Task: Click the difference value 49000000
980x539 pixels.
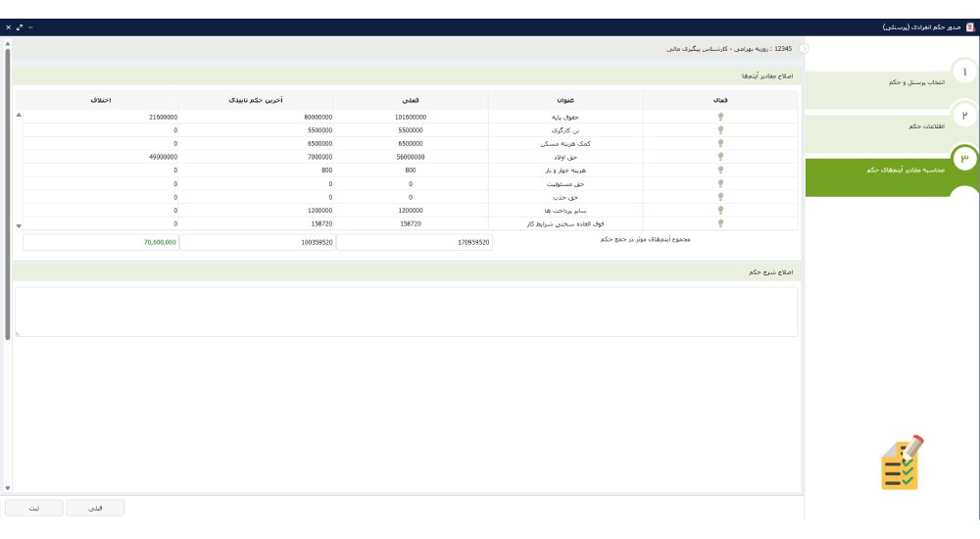Action: coord(163,157)
